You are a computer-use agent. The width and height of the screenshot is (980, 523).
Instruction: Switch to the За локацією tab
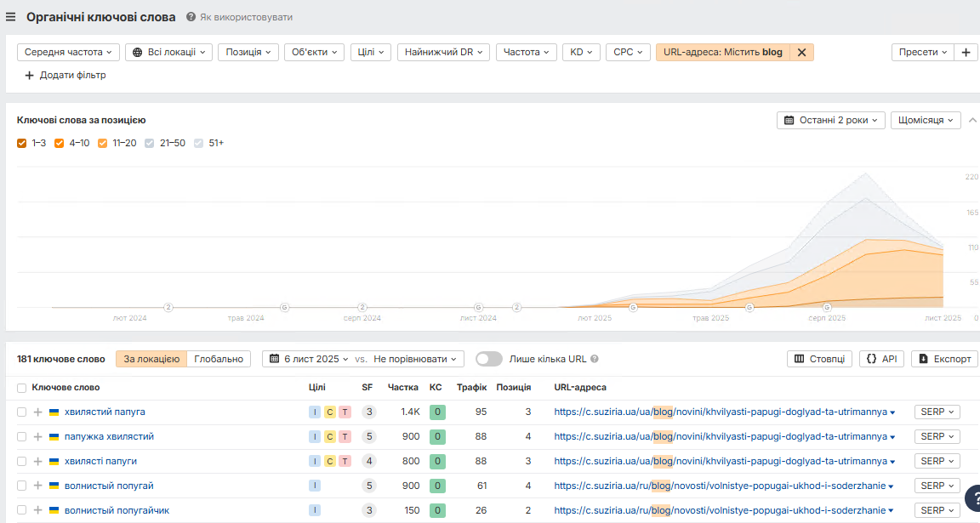151,359
